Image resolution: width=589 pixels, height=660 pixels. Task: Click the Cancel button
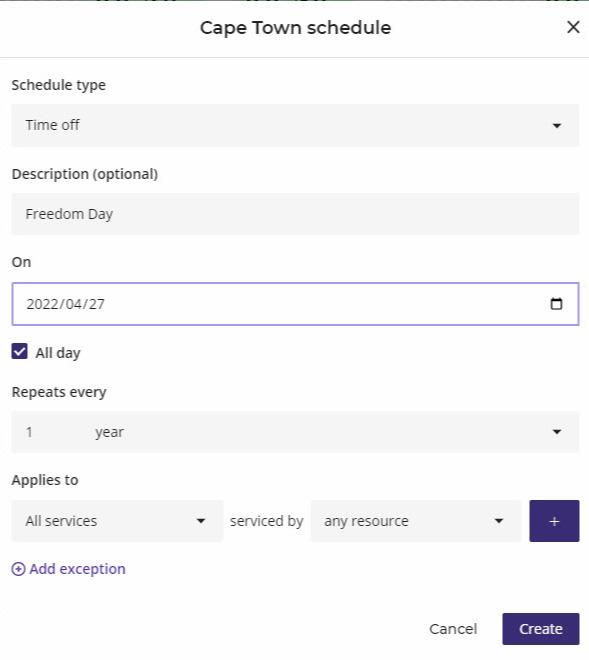coord(453,629)
